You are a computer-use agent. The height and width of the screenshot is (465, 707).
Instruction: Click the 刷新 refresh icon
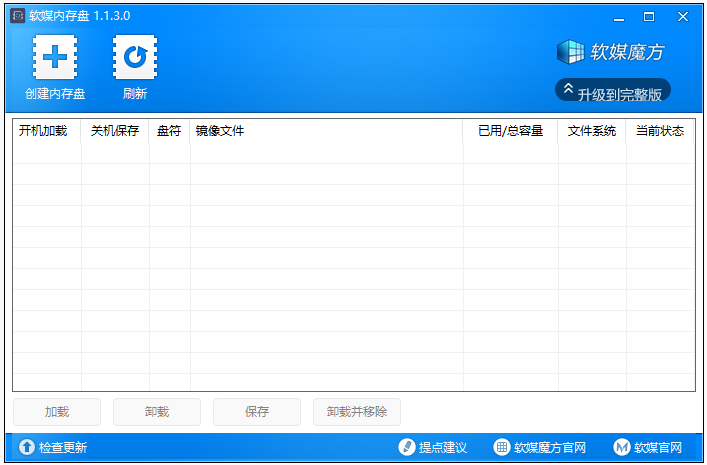point(135,57)
